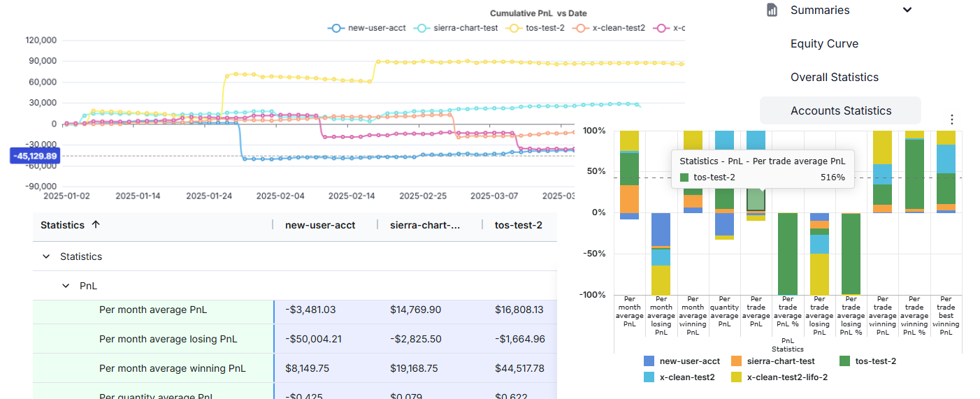
Task: Sort by new-user-acct column header
Action: 320,225
